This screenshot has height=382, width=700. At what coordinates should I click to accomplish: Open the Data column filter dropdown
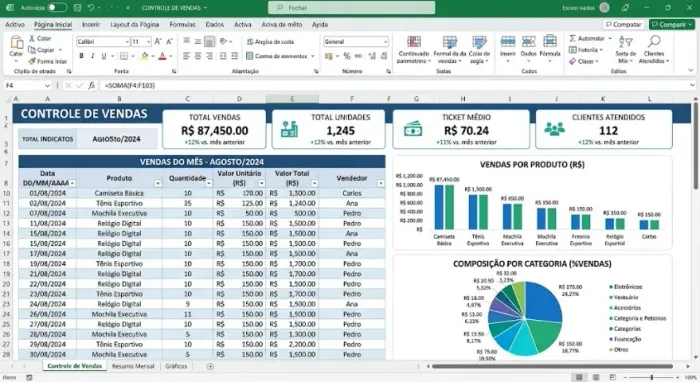coord(72,183)
